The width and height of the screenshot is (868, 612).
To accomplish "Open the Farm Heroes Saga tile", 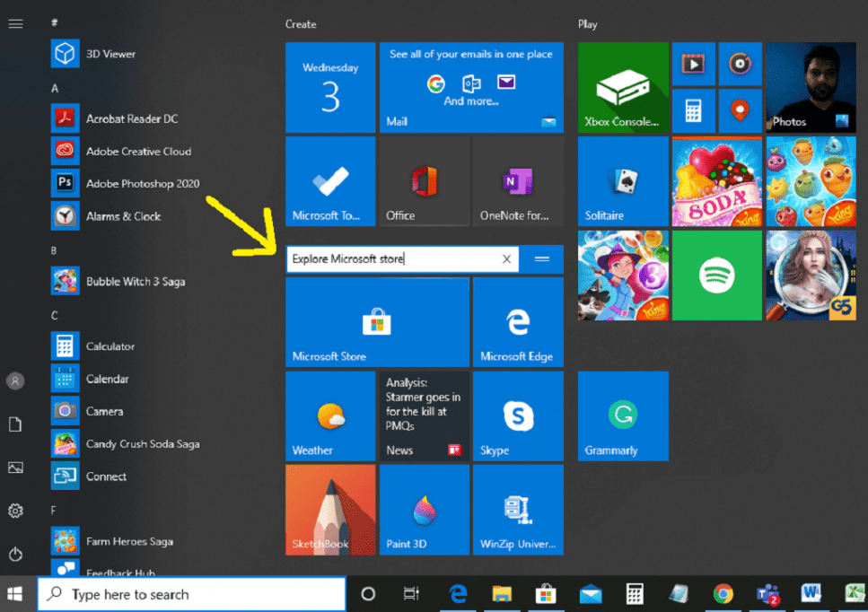I will (x=811, y=181).
